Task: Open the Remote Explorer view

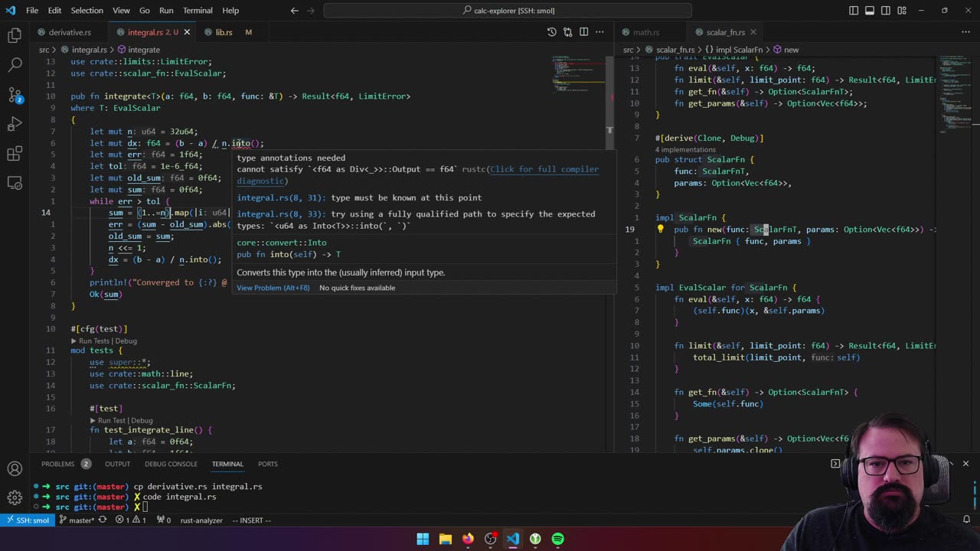Action: click(x=15, y=184)
